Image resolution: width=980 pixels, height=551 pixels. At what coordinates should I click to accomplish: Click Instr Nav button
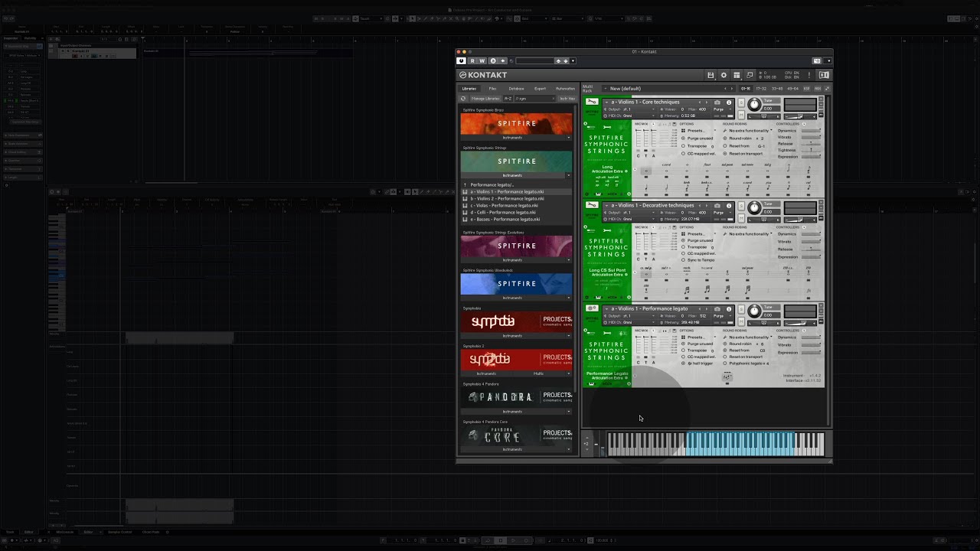point(567,99)
